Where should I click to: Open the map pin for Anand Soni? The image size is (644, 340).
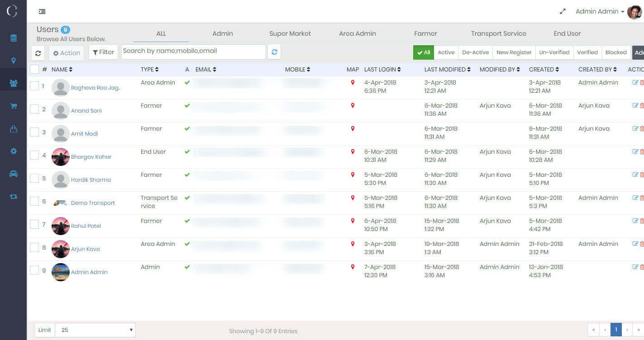pos(353,106)
